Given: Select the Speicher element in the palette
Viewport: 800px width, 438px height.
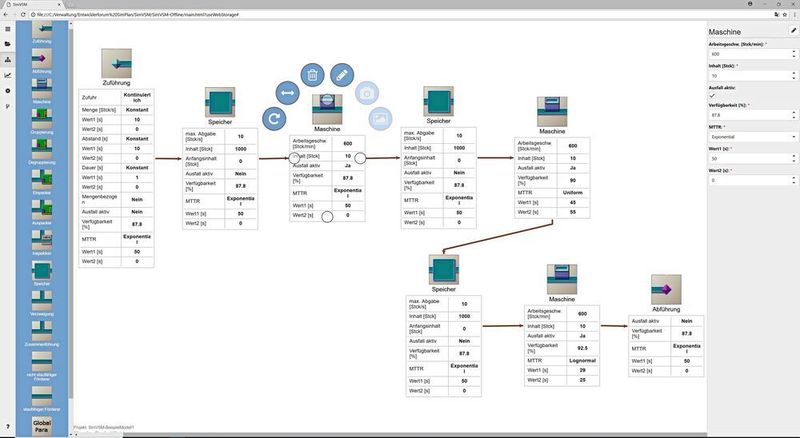Looking at the screenshot, I should point(42,271).
